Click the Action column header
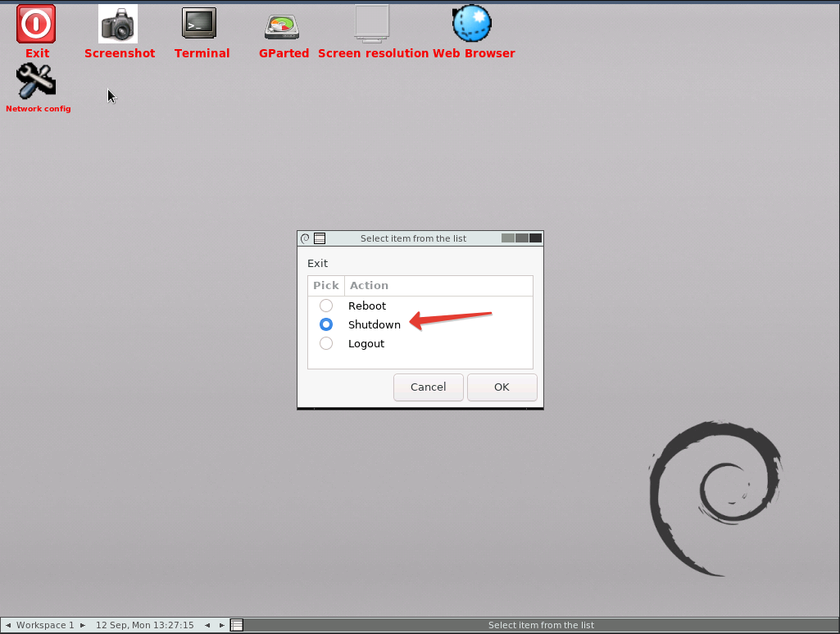 click(368, 285)
